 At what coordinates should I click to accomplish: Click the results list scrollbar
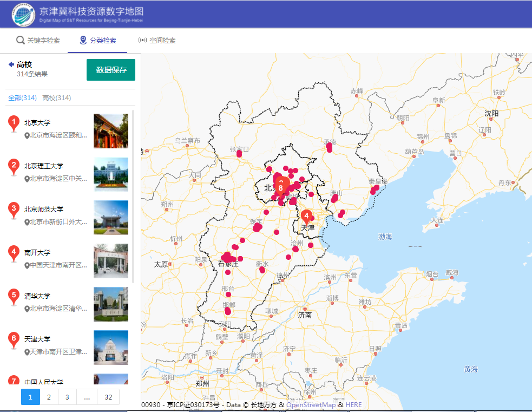(x=133, y=197)
